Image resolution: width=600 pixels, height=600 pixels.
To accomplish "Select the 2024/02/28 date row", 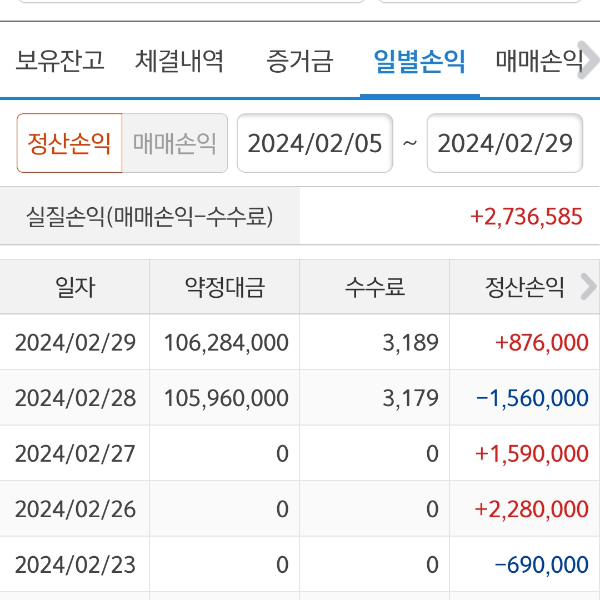I will [75, 398].
